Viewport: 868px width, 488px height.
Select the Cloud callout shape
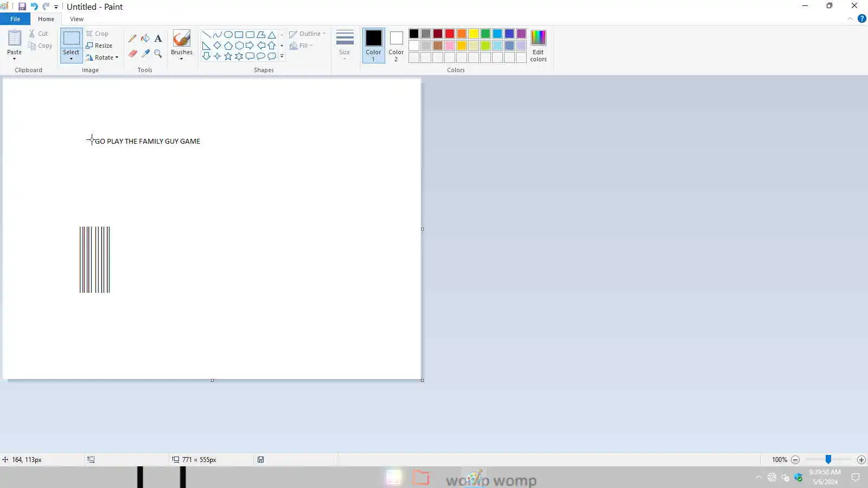272,56
